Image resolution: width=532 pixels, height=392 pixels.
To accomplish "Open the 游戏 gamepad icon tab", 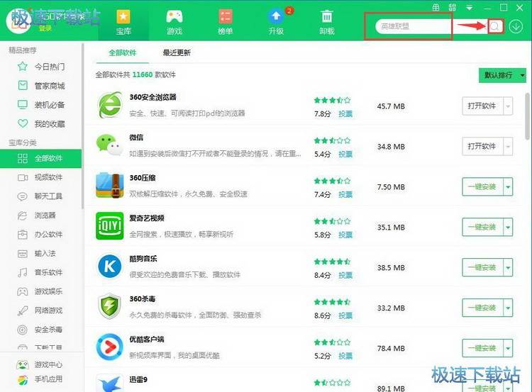I will [x=174, y=23].
